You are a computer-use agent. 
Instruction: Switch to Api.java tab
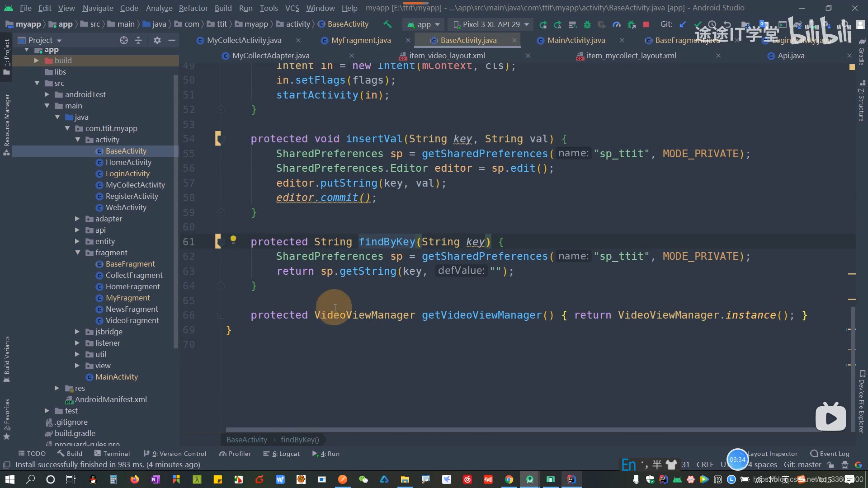click(x=791, y=56)
